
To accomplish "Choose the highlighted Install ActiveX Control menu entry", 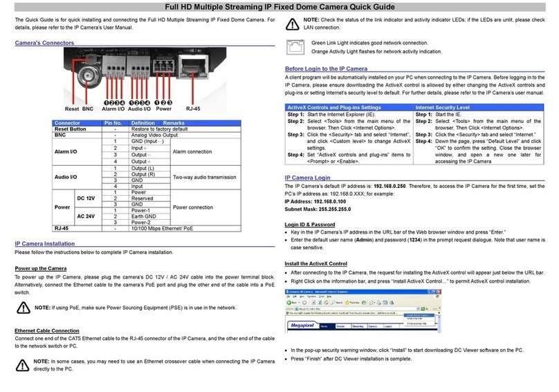I will [x=419, y=315].
